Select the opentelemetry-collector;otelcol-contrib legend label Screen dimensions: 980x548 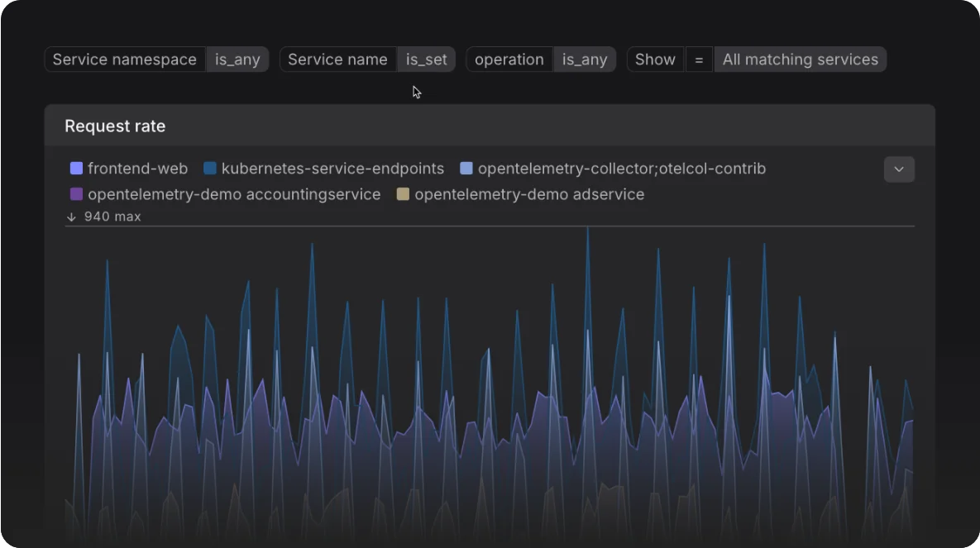coord(622,169)
